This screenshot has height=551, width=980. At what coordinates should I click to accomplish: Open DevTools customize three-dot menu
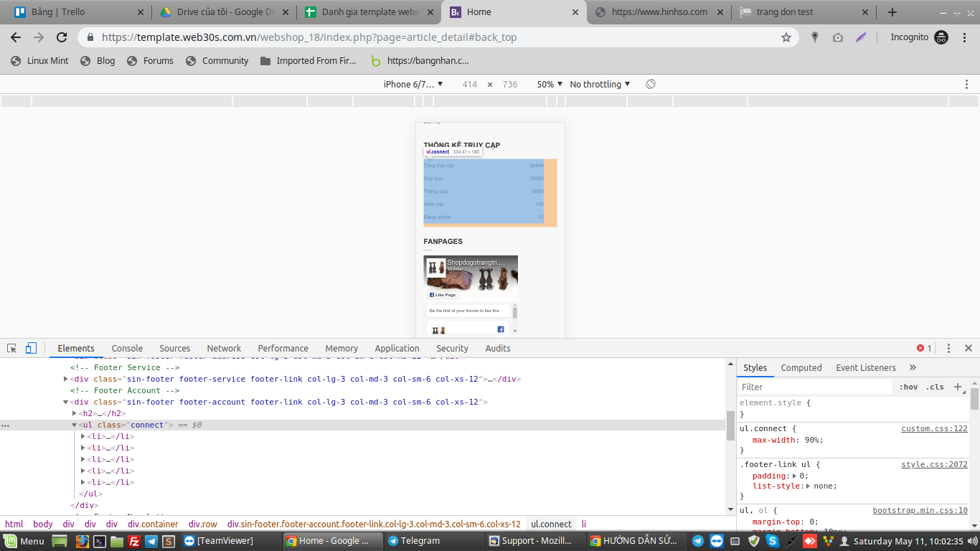948,348
